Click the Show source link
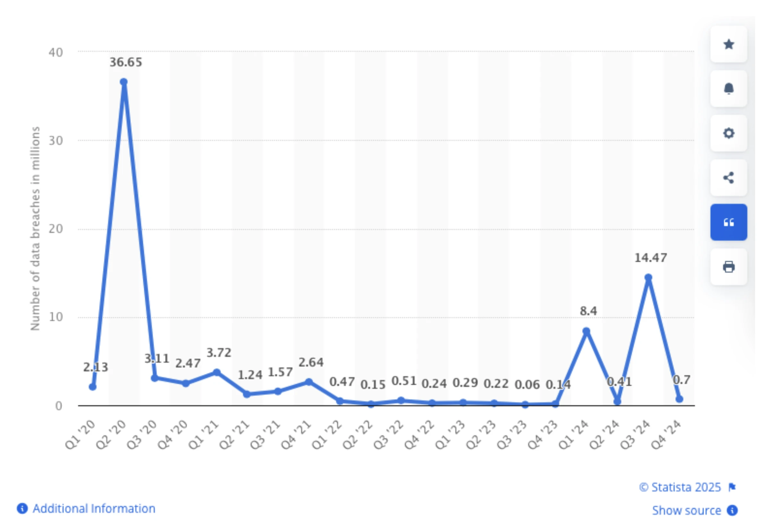The height and width of the screenshot is (532, 766). [x=686, y=510]
